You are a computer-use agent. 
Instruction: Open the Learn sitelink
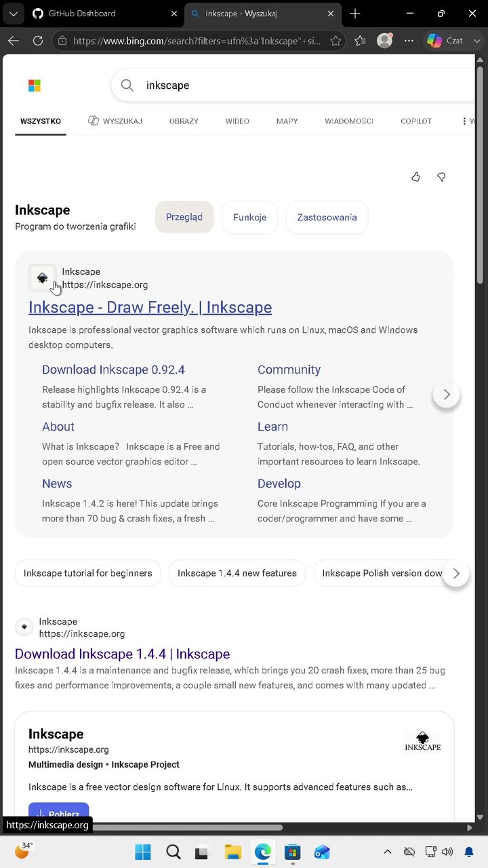point(272,427)
